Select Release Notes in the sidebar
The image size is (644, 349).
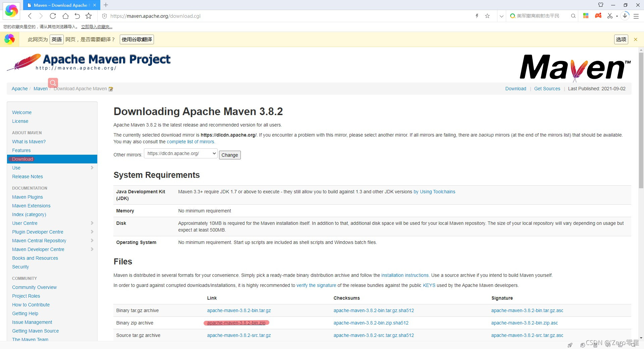[28, 177]
